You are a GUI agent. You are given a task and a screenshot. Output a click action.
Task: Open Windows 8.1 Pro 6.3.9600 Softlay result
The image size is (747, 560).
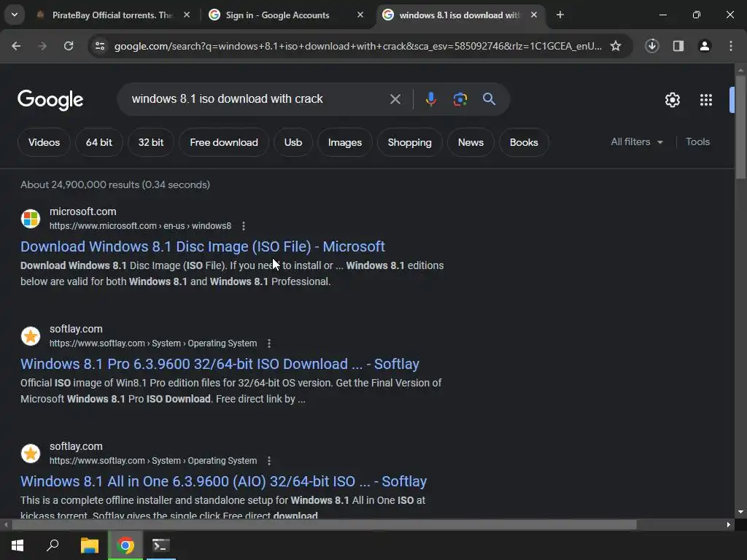220,365
